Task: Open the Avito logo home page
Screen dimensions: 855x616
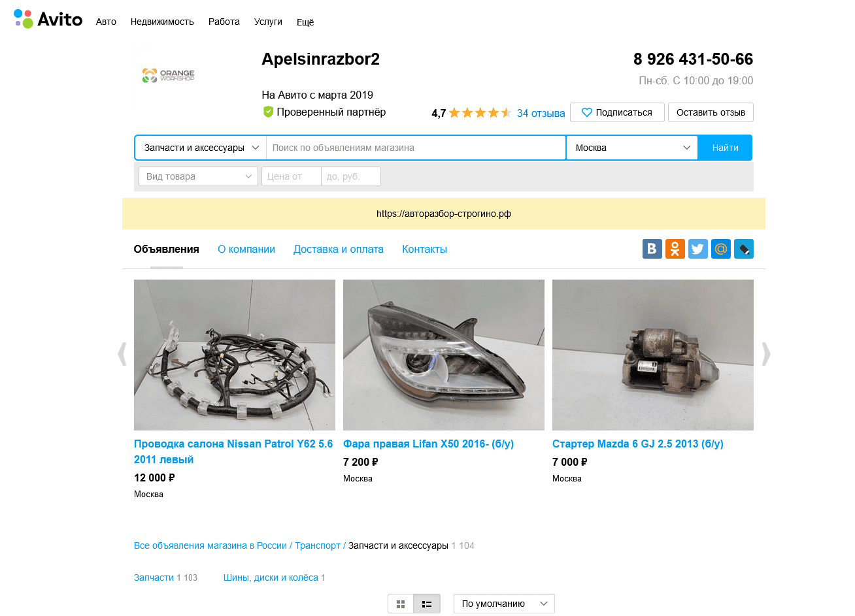Action: click(x=48, y=19)
